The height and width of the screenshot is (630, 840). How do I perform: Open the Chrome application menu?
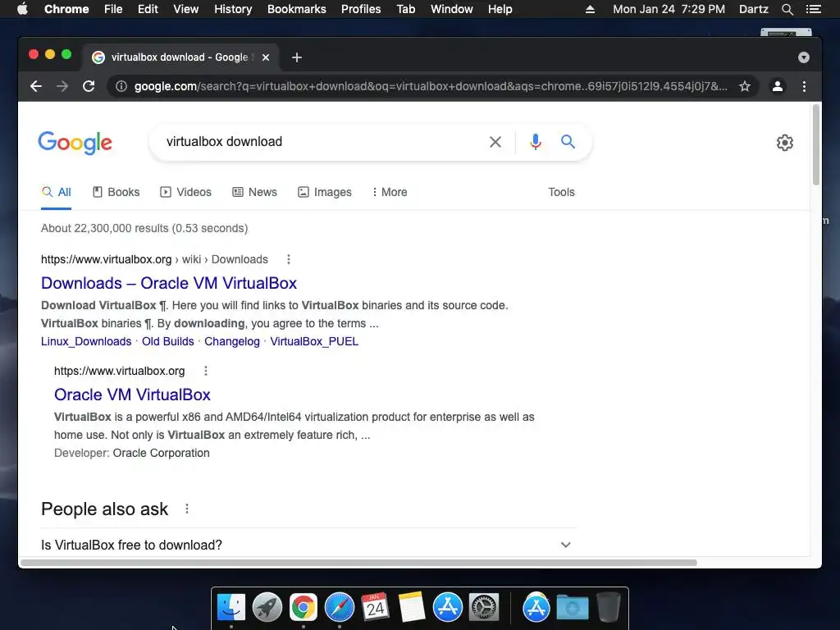tap(66, 9)
